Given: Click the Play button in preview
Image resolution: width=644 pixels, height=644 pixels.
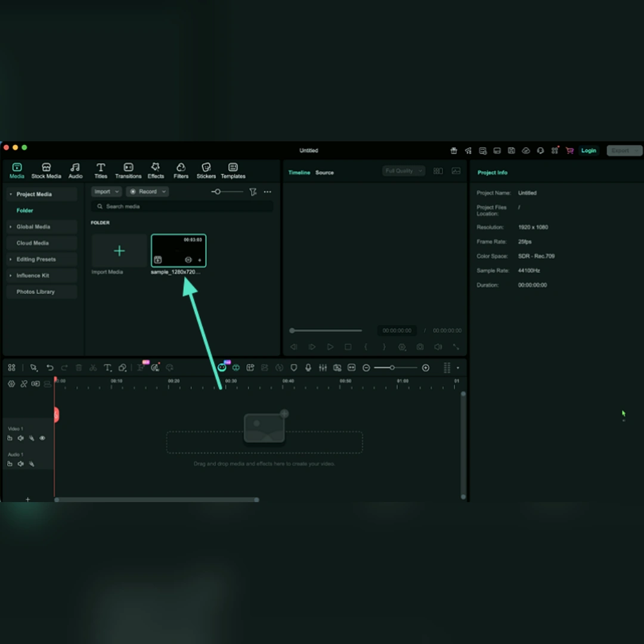Looking at the screenshot, I should [330, 347].
